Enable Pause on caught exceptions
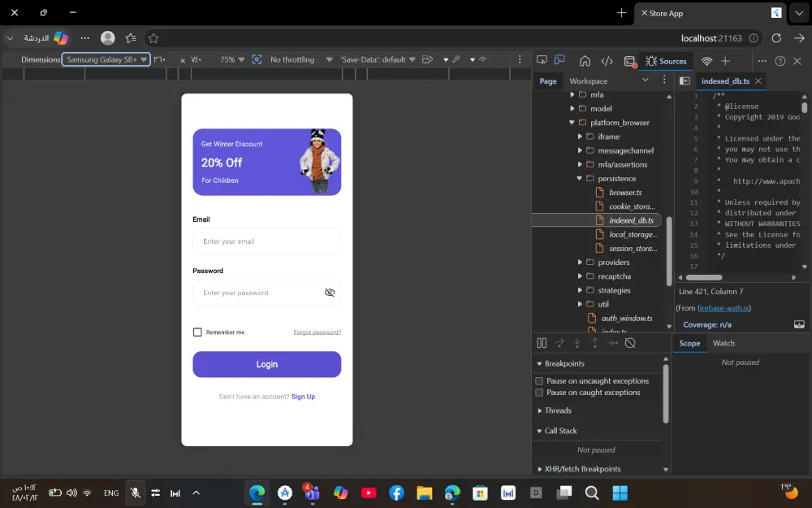 [x=539, y=393]
